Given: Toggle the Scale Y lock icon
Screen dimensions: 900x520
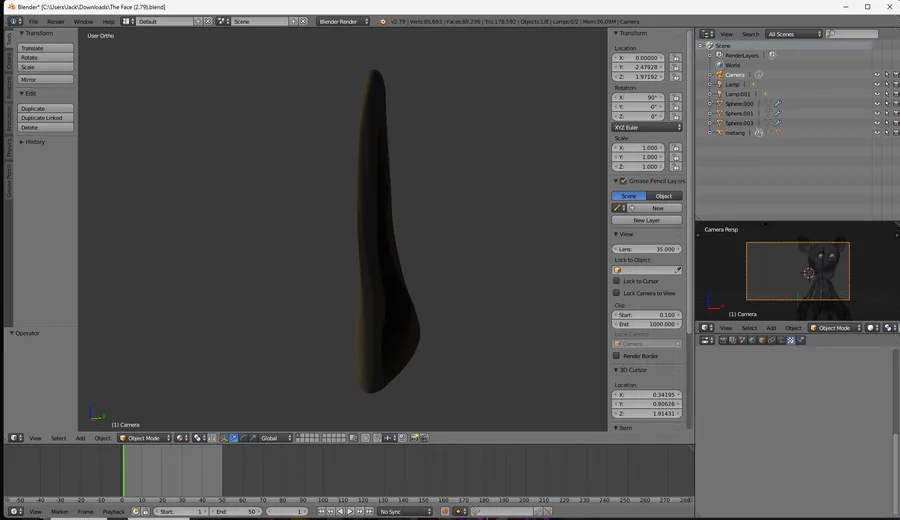Looking at the screenshot, I should pos(676,157).
